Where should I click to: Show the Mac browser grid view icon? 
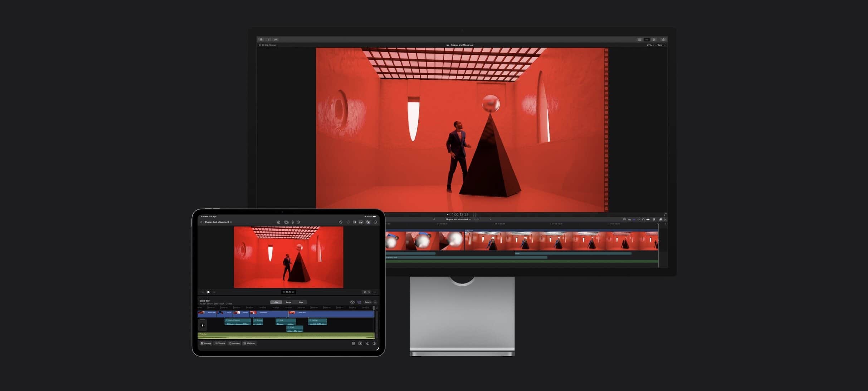pos(639,39)
